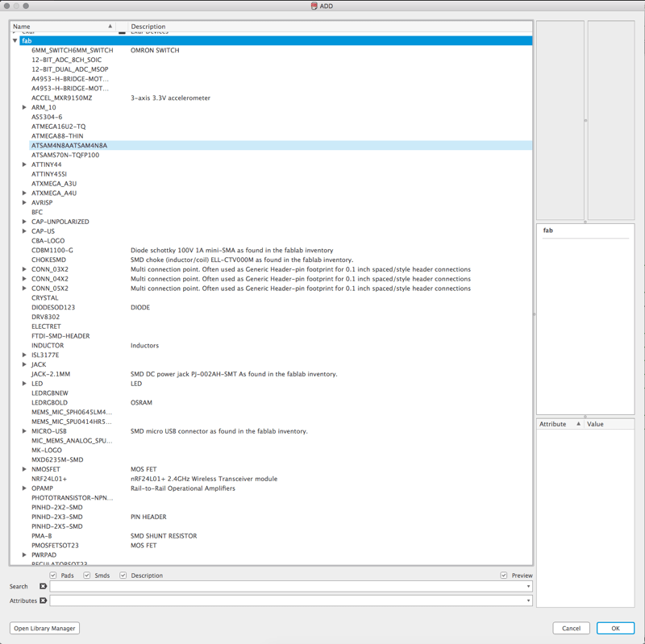Open Library Manager

click(x=44, y=628)
